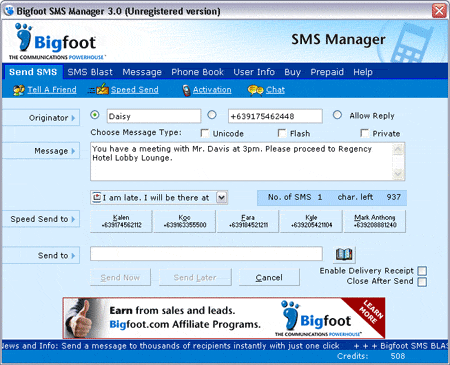Open the Help tab
The height and width of the screenshot is (365, 450).
pos(363,72)
